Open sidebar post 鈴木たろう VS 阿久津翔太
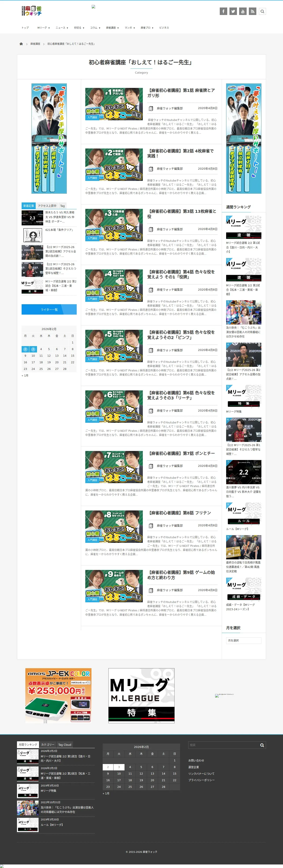The image size is (283, 868). [60, 217]
